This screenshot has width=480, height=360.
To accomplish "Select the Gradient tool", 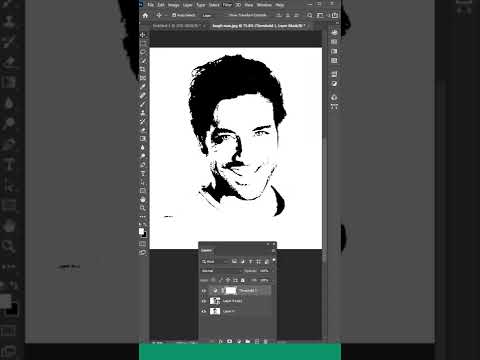I will point(143,139).
